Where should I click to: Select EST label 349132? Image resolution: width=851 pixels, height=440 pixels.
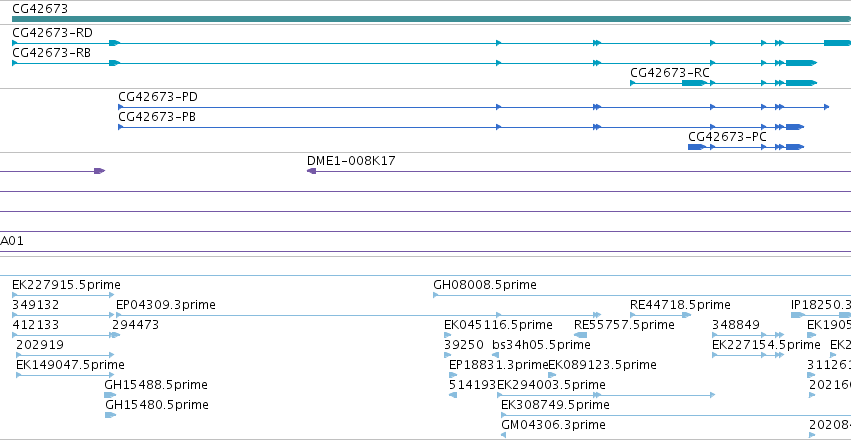point(36,305)
